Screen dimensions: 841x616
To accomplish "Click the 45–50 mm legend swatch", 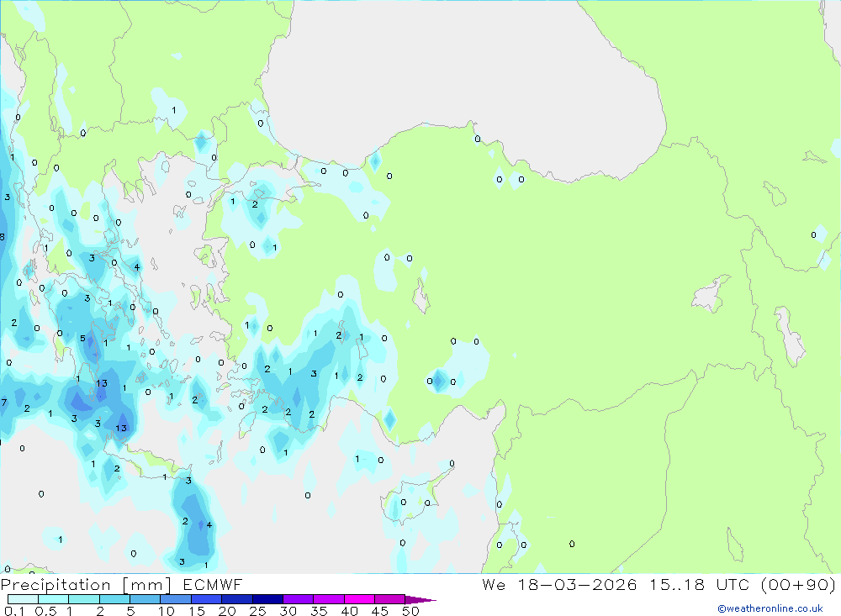I will click(390, 599).
